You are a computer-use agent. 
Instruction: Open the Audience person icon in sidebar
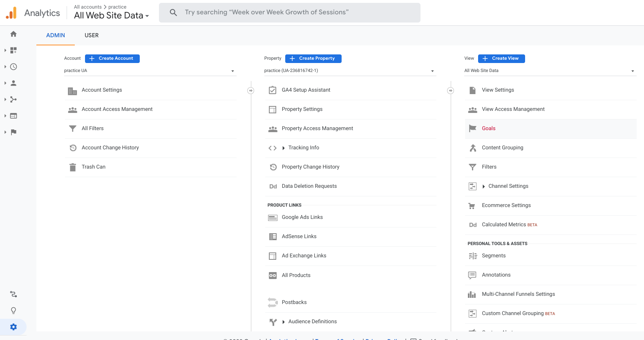tap(13, 83)
